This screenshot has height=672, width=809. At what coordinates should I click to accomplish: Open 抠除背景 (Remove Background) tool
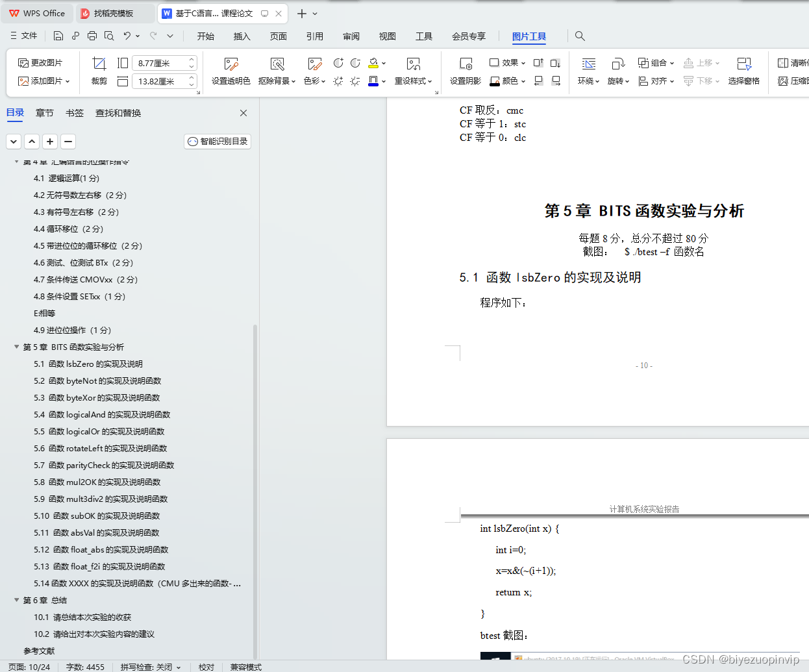click(275, 69)
